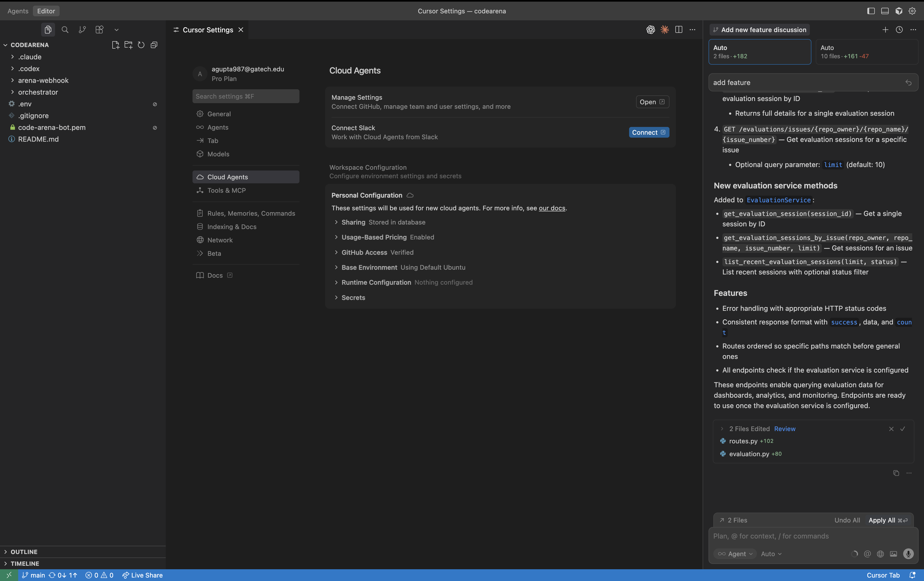924x581 pixels.
Task: Attach an image with the picture icon
Action: tap(894, 554)
